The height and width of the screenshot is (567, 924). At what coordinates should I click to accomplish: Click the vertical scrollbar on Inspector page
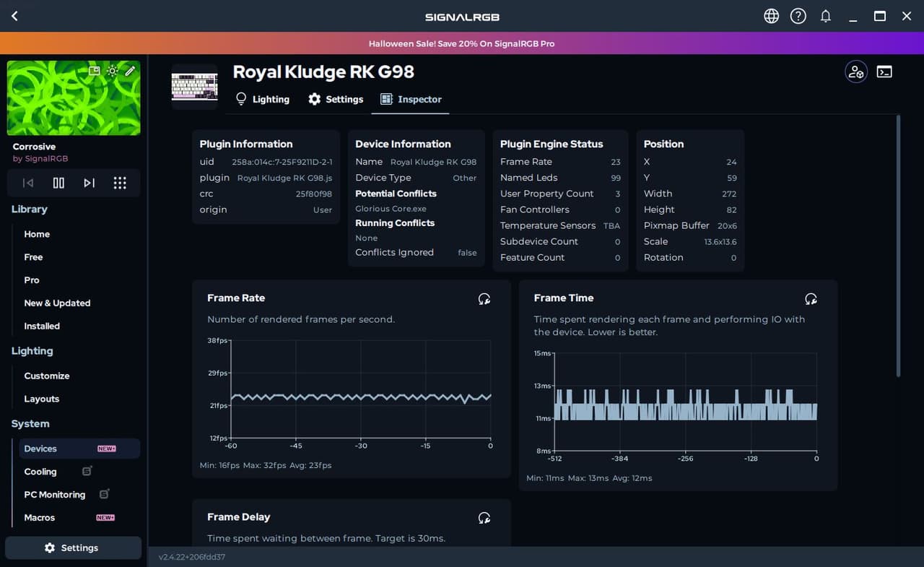click(898, 246)
